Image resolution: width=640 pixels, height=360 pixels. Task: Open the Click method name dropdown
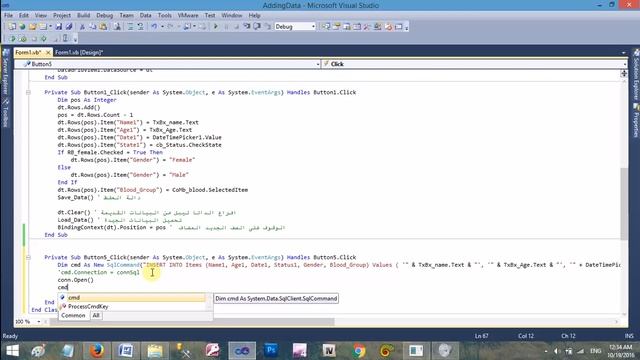624,64
